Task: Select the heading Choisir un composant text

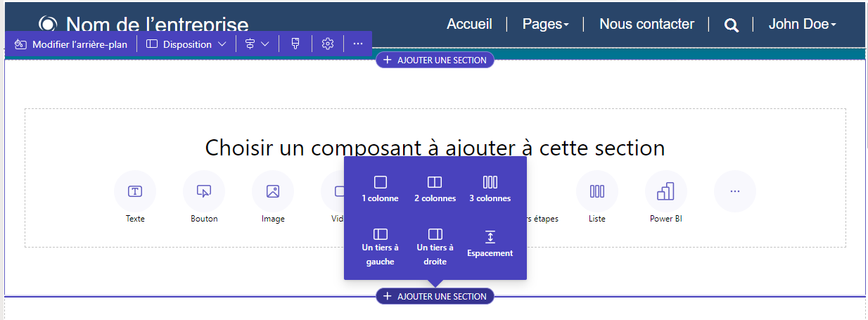Action: 435,148
